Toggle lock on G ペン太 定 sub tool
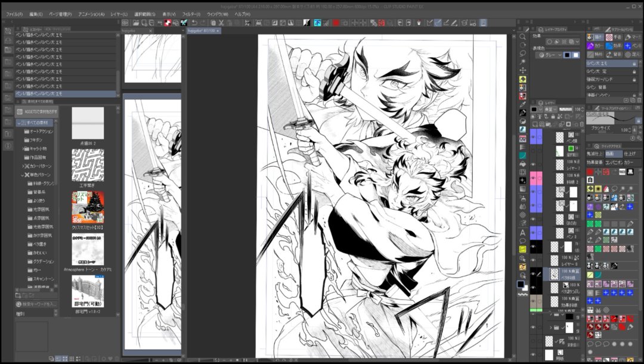Screen dimensions: 644x364 point(634,71)
